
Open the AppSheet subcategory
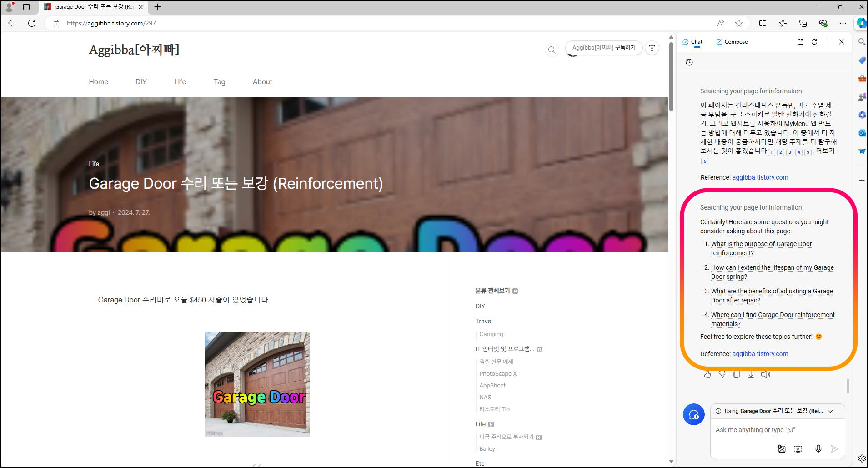pyautogui.click(x=492, y=386)
